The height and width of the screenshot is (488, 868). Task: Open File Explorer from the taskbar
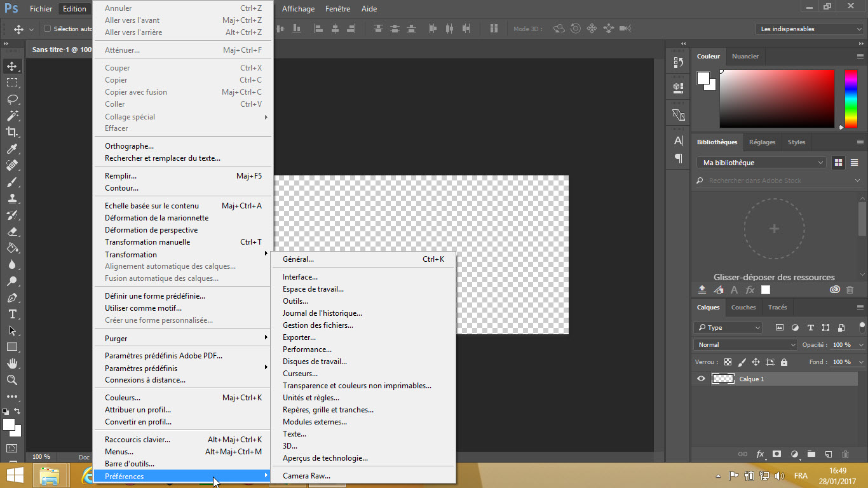coord(50,476)
